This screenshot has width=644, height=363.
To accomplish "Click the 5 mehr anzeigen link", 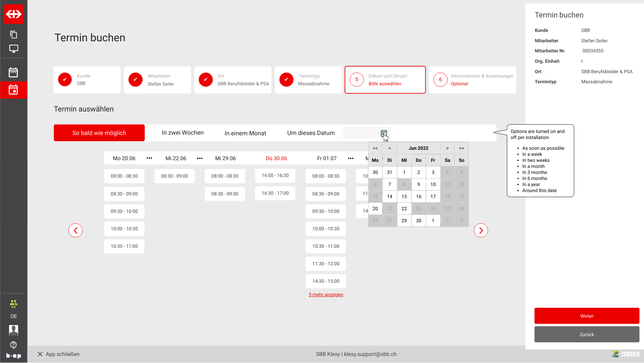I will tap(326, 294).
